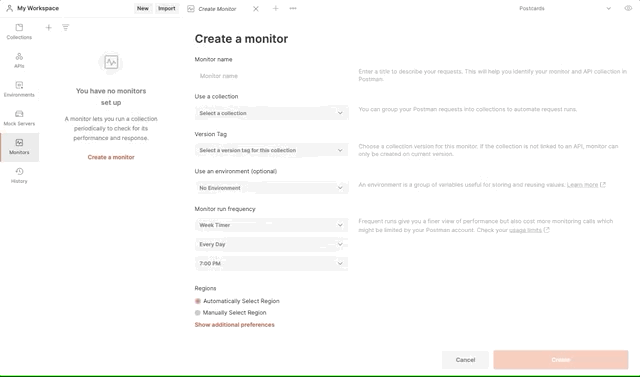This screenshot has height=377, width=640.
Task: Click the My Workspace user icon
Action: [x=9, y=8]
